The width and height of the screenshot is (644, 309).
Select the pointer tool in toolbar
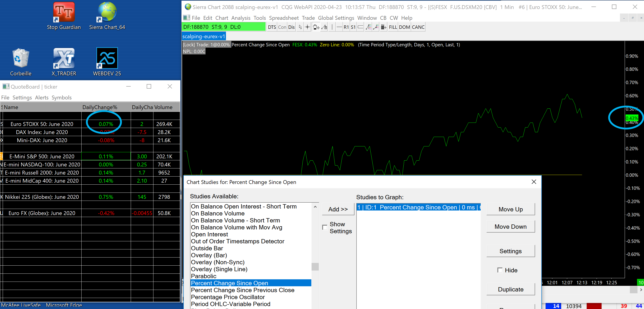click(x=300, y=27)
